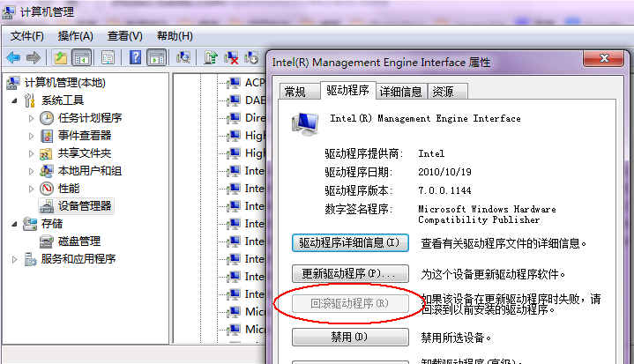The height and width of the screenshot is (364, 634).
Task: Click the ACP device entry text
Action: click(x=255, y=83)
